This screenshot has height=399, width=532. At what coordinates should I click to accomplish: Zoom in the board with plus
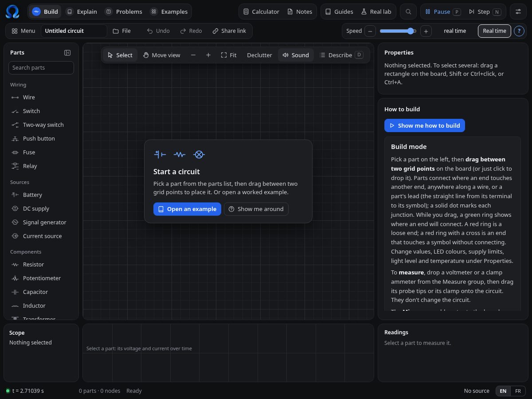pos(208,55)
